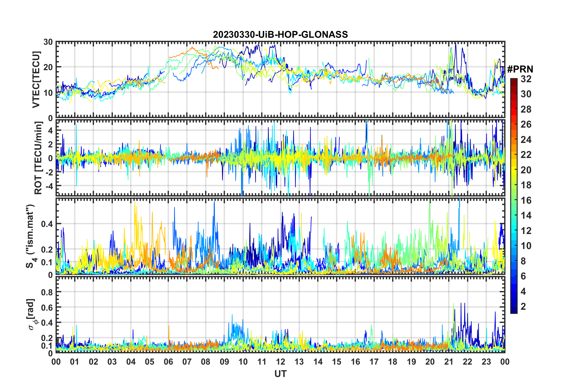Click x-axis tick label 12
Screen dimensions: 561x392
(x=280, y=362)
